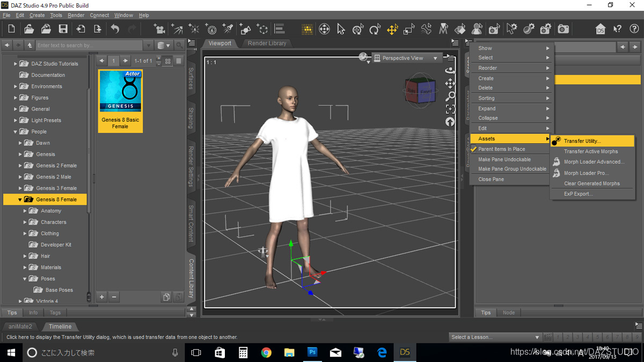The width and height of the screenshot is (644, 362).
Task: Select Genesis 8 Basic Female thumbnail
Action: click(120, 101)
